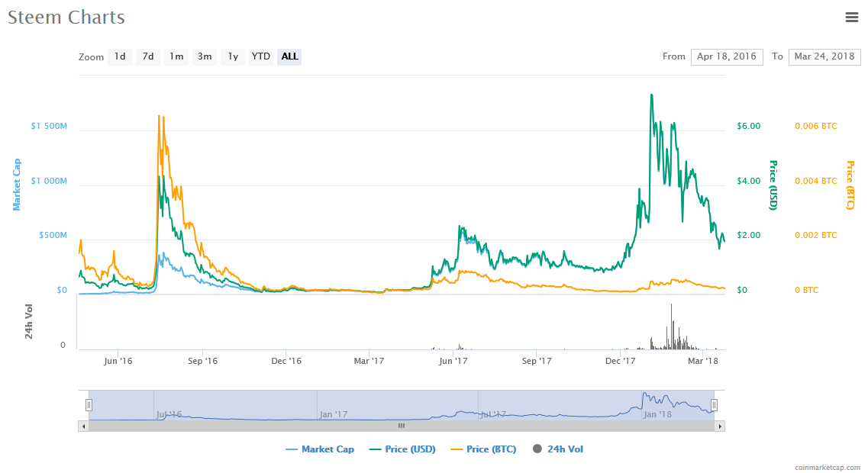Click the Mar '18 x-axis label
Screen dimensions: 868x473
point(702,361)
